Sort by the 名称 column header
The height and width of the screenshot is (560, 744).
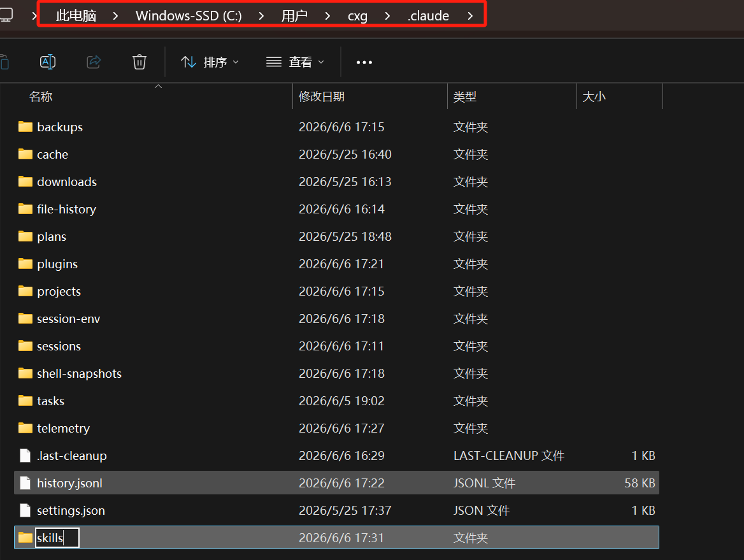[x=41, y=97]
